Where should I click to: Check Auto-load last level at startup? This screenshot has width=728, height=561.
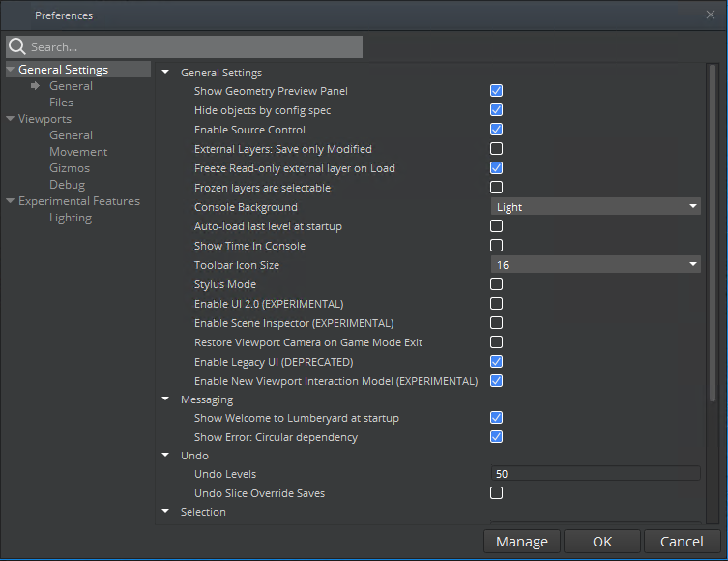(496, 226)
